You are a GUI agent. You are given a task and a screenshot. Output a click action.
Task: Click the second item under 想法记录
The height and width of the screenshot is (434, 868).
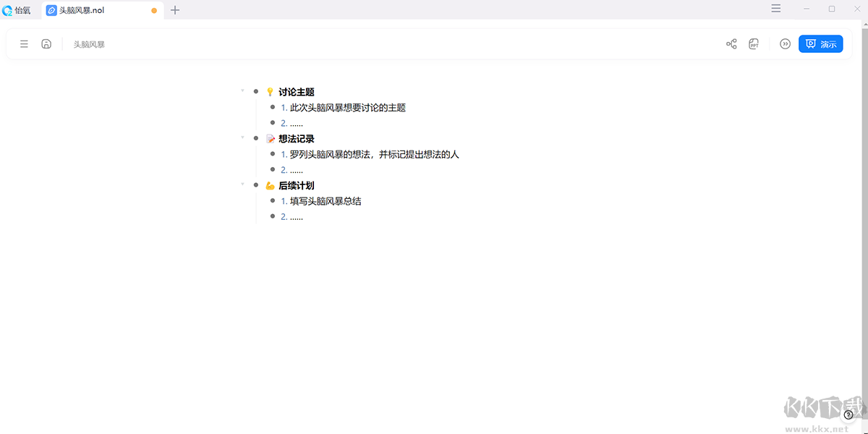tap(292, 170)
